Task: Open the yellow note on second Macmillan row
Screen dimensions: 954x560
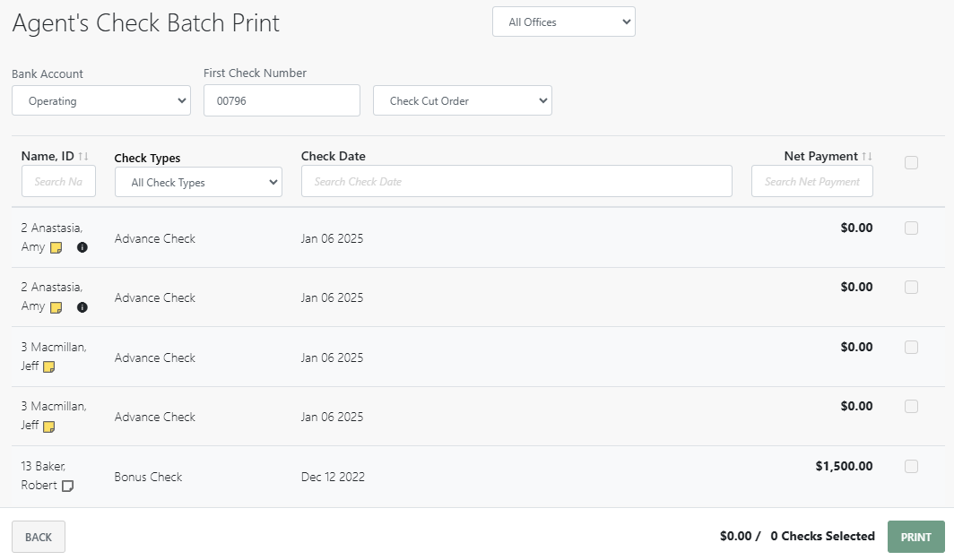Action: coord(49,426)
